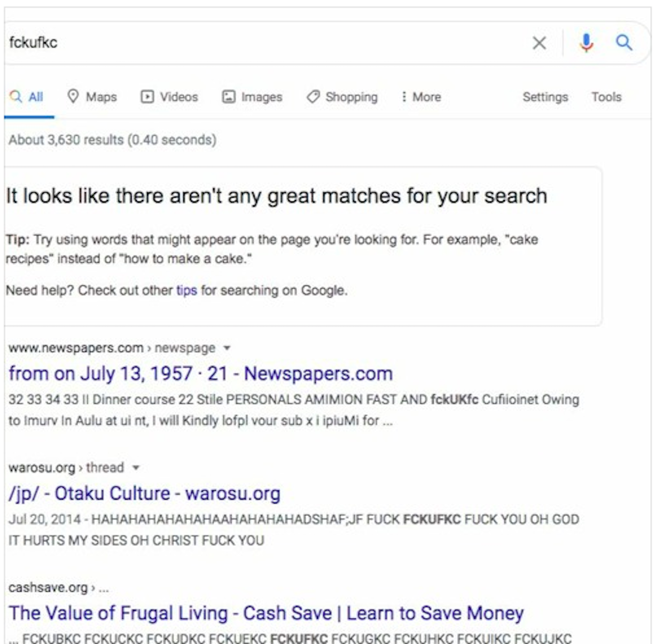This screenshot has width=657, height=644.
Task: Open the /jp/ Otaku Culture warosu.org link
Action: point(145,494)
